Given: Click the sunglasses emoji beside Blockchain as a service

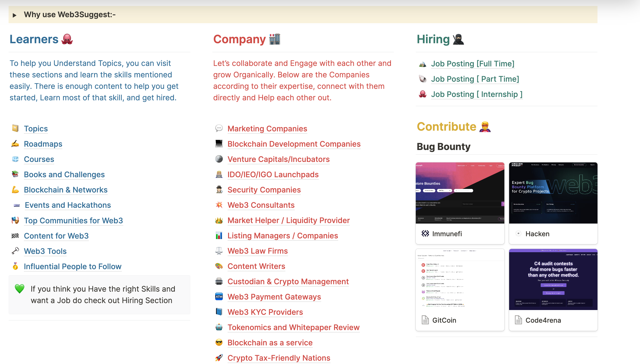Looking at the screenshot, I should pyautogui.click(x=219, y=343).
